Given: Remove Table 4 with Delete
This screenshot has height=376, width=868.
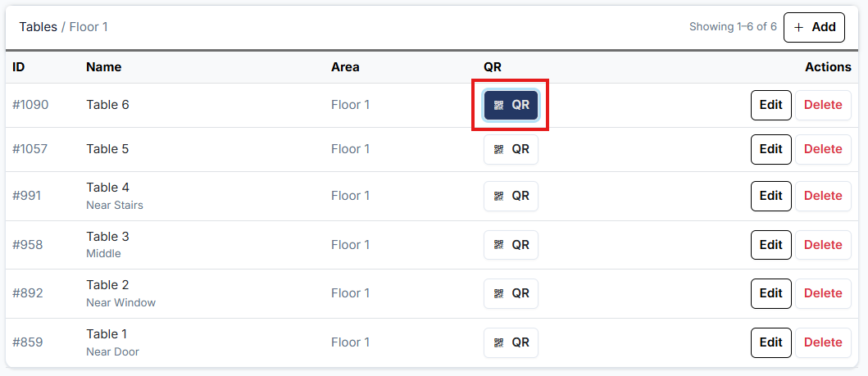Looking at the screenshot, I should pyautogui.click(x=823, y=196).
